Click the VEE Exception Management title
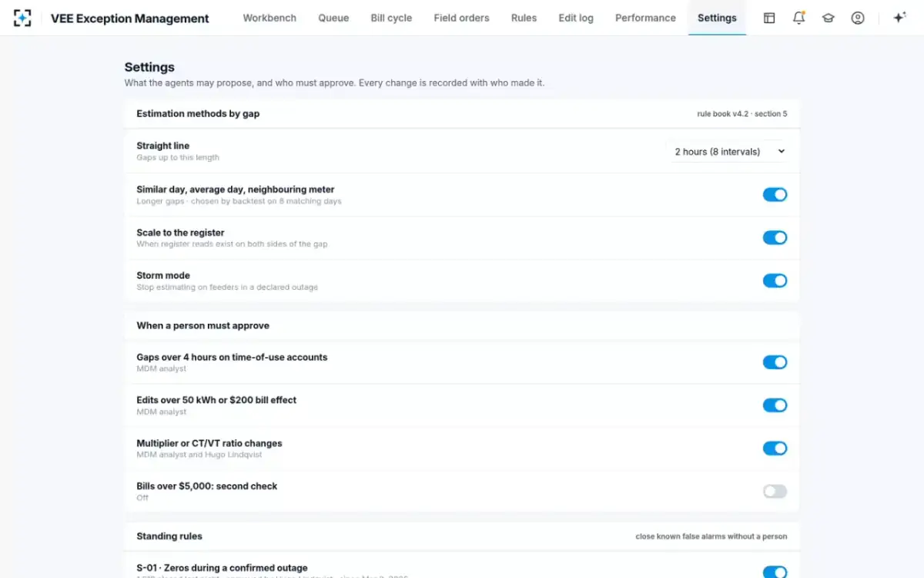 (x=130, y=18)
